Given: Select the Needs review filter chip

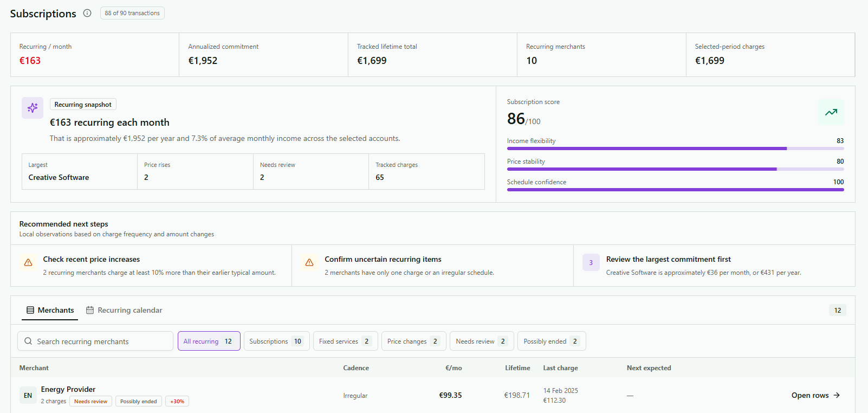Looking at the screenshot, I should click(482, 341).
